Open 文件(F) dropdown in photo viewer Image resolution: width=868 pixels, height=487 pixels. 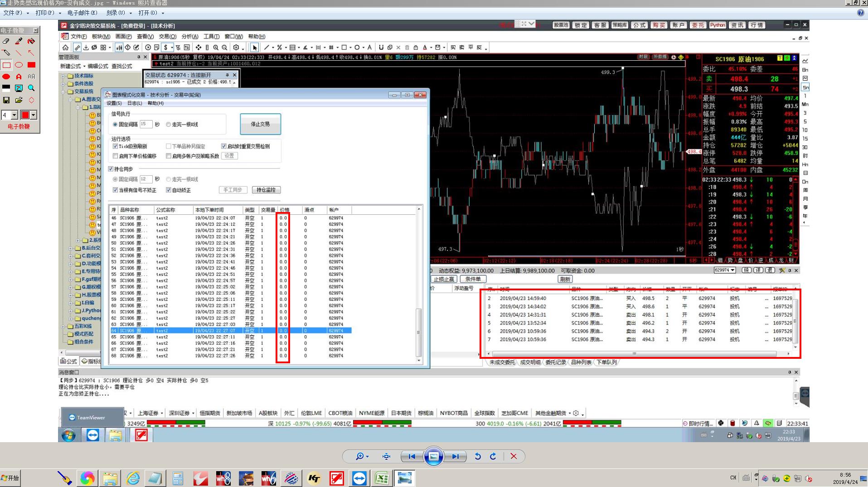(x=16, y=13)
